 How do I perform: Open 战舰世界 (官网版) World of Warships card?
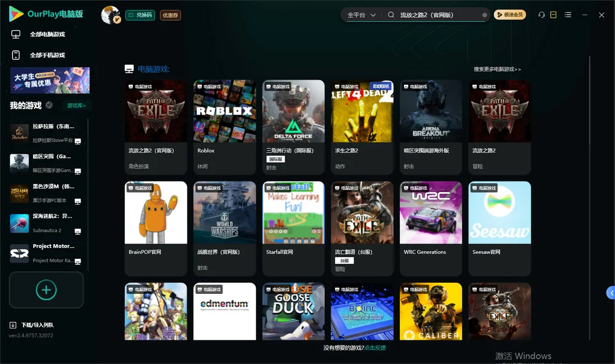point(224,229)
